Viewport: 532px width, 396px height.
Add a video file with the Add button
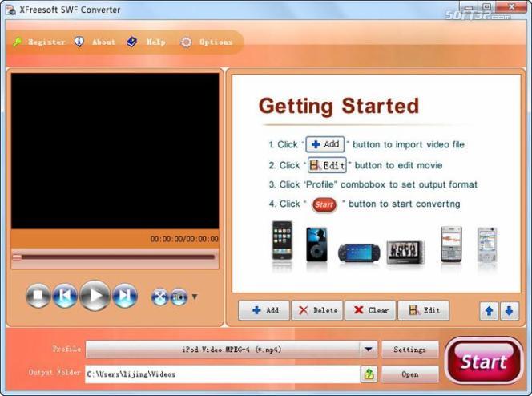click(x=264, y=310)
